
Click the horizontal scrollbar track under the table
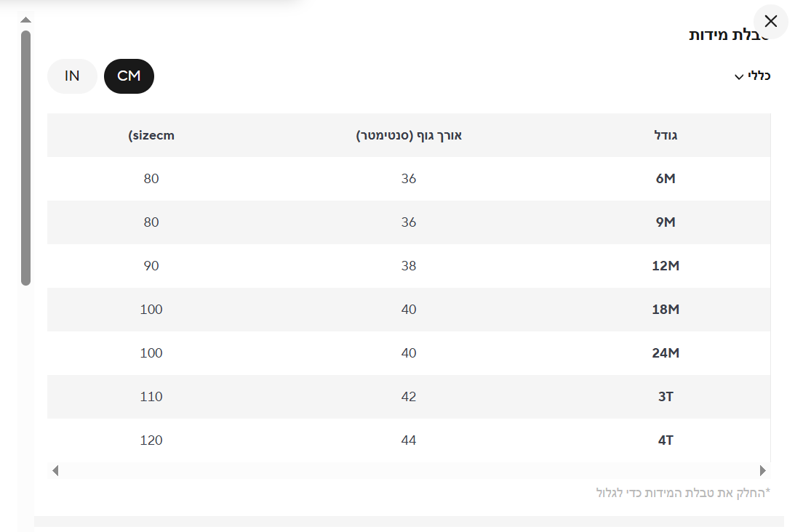click(x=407, y=470)
